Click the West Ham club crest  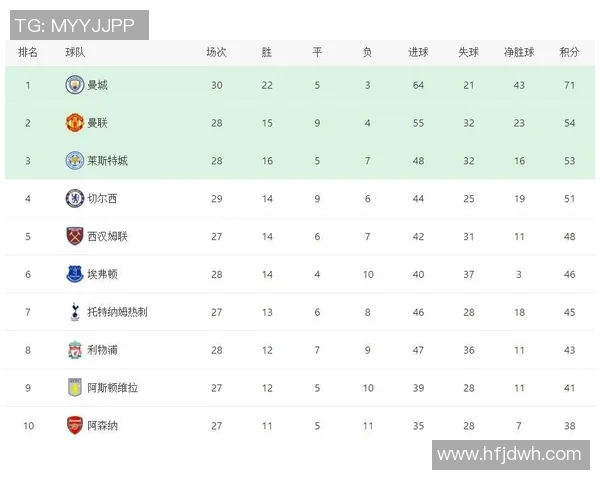74,236
